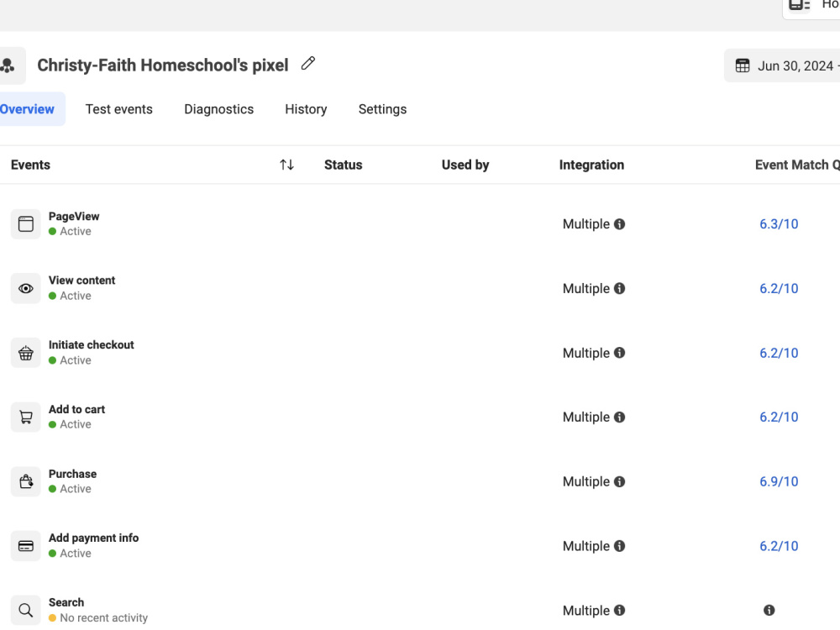The width and height of the screenshot is (840, 630).
Task: Click No recent activity status under Search
Action: point(98,617)
